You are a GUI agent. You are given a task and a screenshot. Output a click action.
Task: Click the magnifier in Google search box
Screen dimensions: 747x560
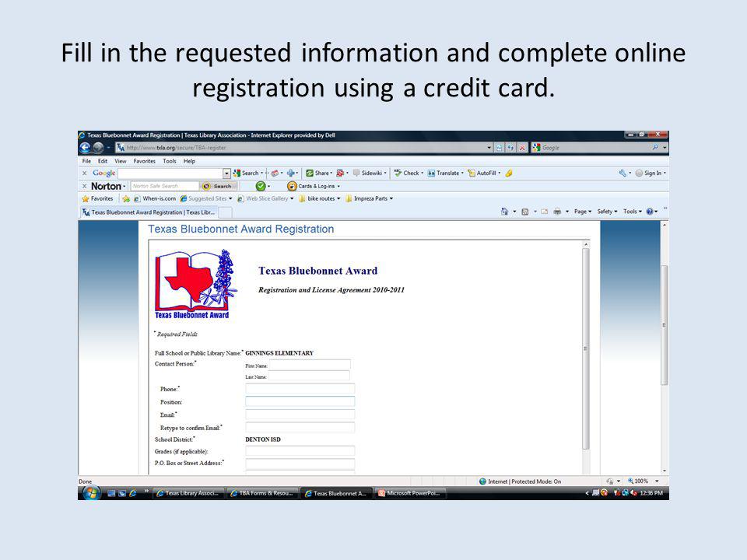(x=655, y=148)
